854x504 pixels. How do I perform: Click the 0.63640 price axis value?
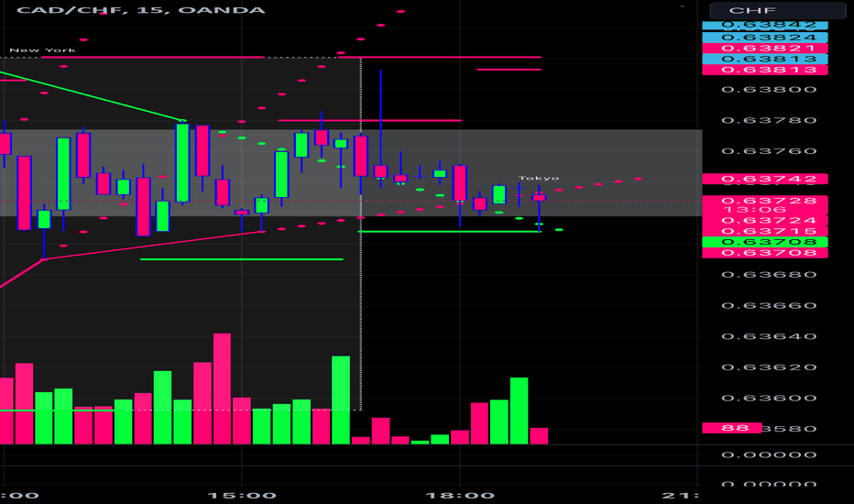pos(769,336)
